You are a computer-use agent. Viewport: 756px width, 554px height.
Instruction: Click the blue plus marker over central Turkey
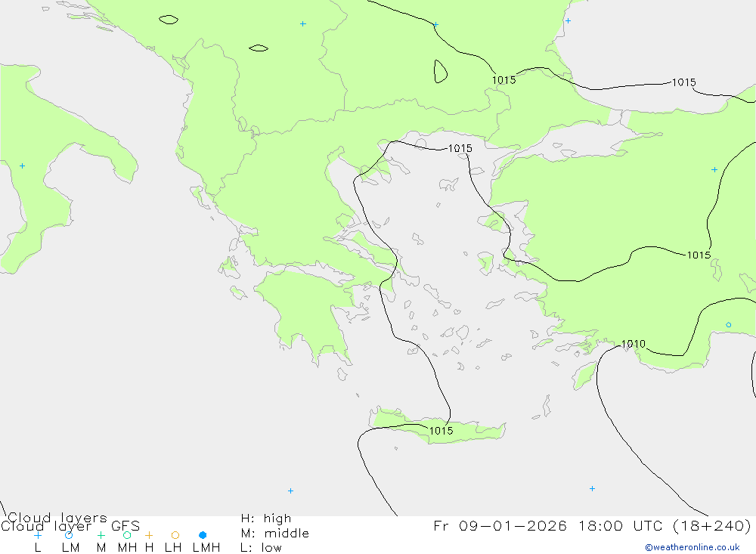pos(714,170)
